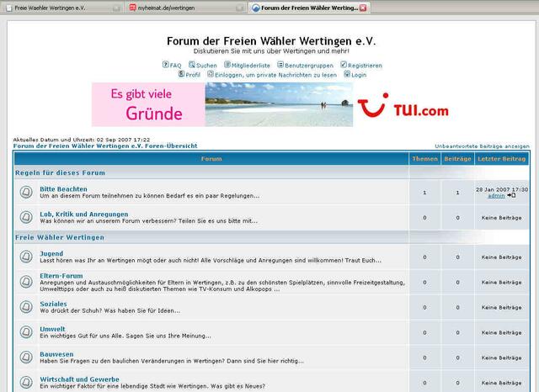Click folder icon beside Wirtschaft und Gewerbe
The width and height of the screenshot is (539, 392).
point(26,382)
